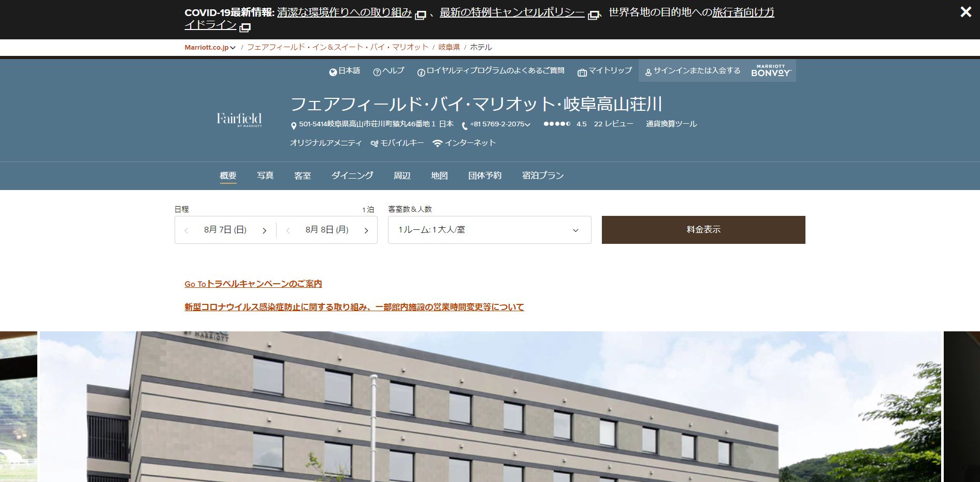
Task: Open the 最新の特例キャンセルポリシー link
Action: 512,12
